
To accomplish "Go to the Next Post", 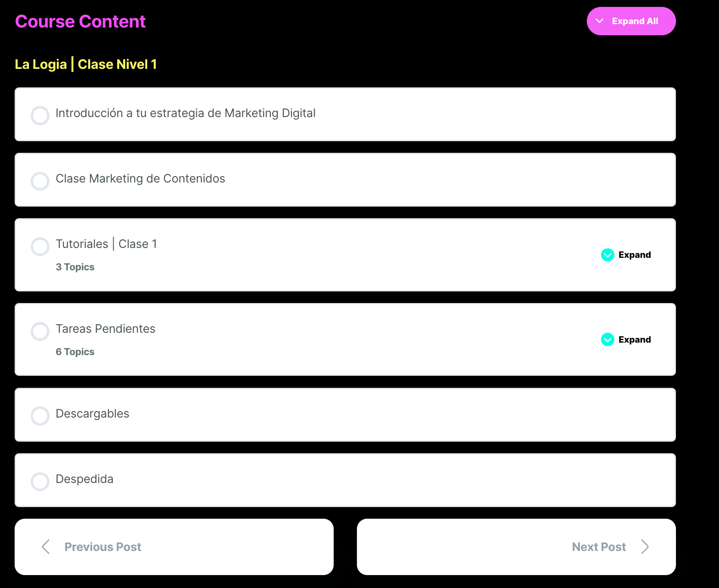I will (x=598, y=547).
